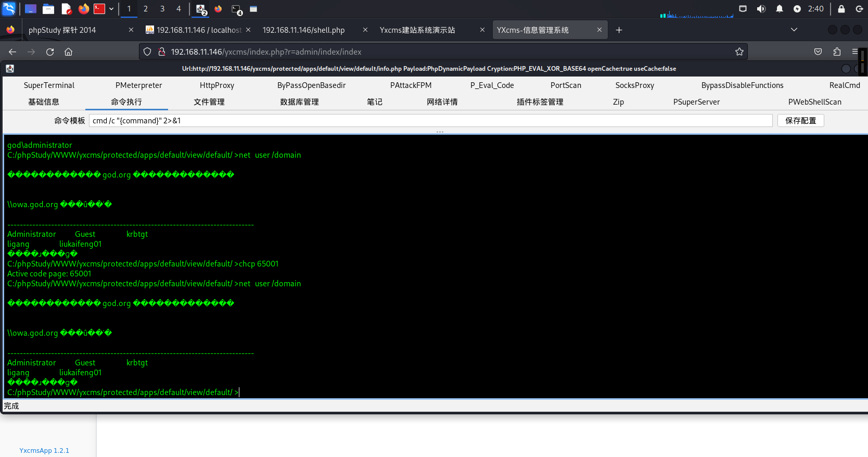868x457 pixels.
Task: Switch to workspace 3
Action: click(162, 9)
